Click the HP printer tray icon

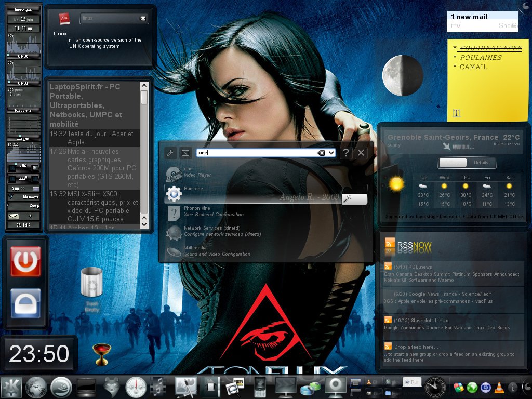(486, 387)
